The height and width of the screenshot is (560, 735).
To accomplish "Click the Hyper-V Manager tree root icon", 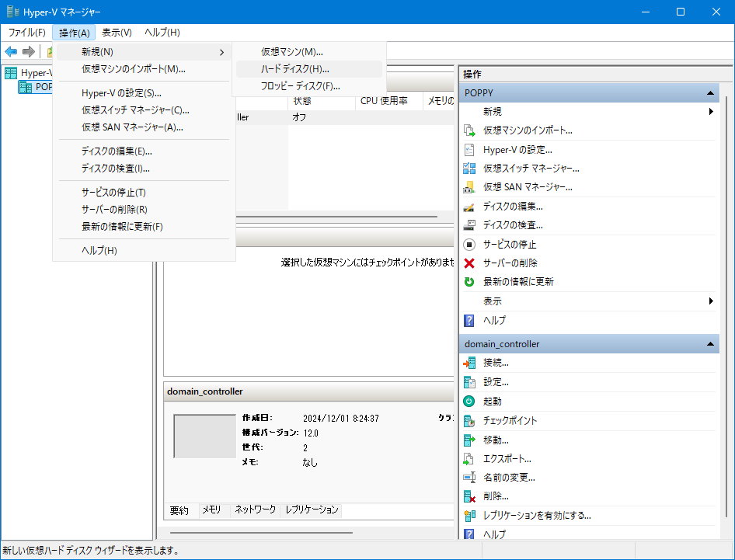I will click(11, 73).
